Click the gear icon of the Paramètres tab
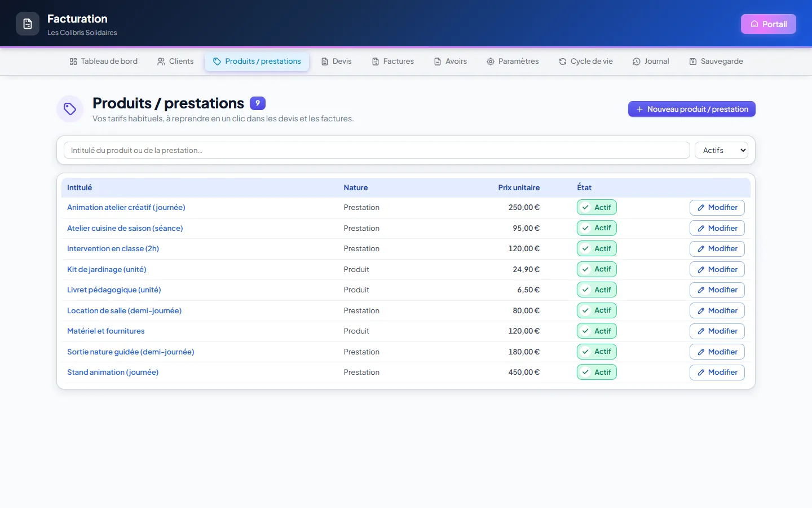Screen dimensions: 812x508 491,62
